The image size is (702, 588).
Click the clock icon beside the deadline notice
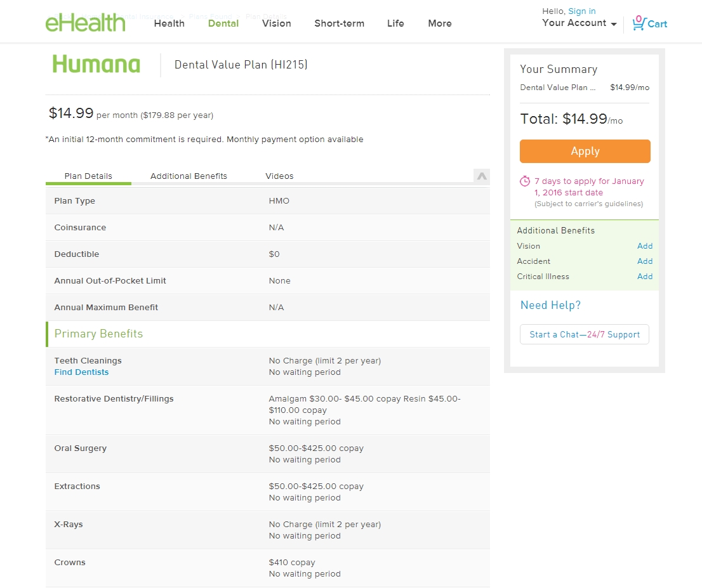(525, 181)
